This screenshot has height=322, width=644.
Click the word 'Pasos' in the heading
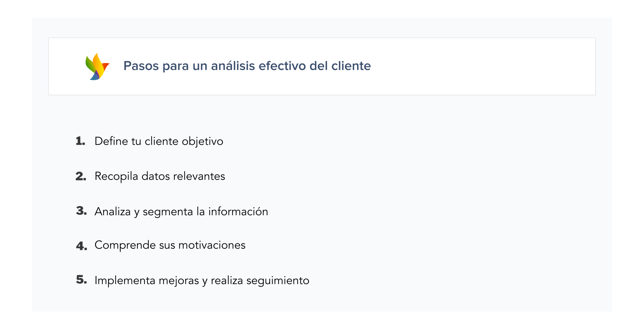coord(141,66)
